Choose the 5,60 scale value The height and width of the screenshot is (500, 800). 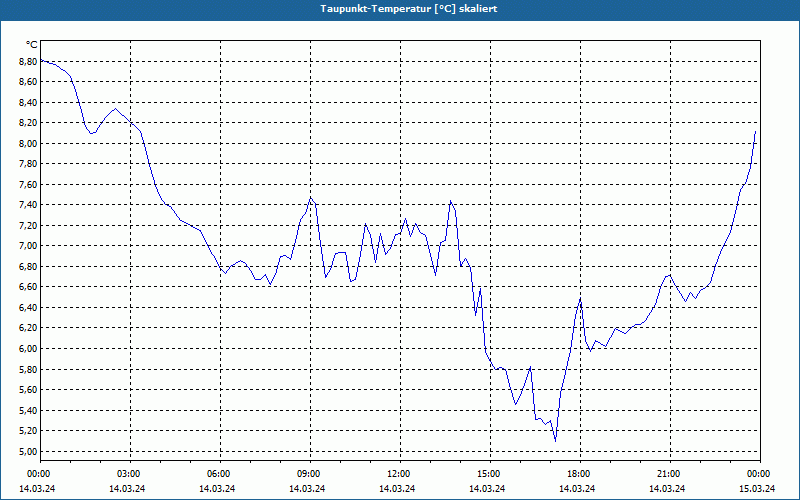click(x=28, y=390)
